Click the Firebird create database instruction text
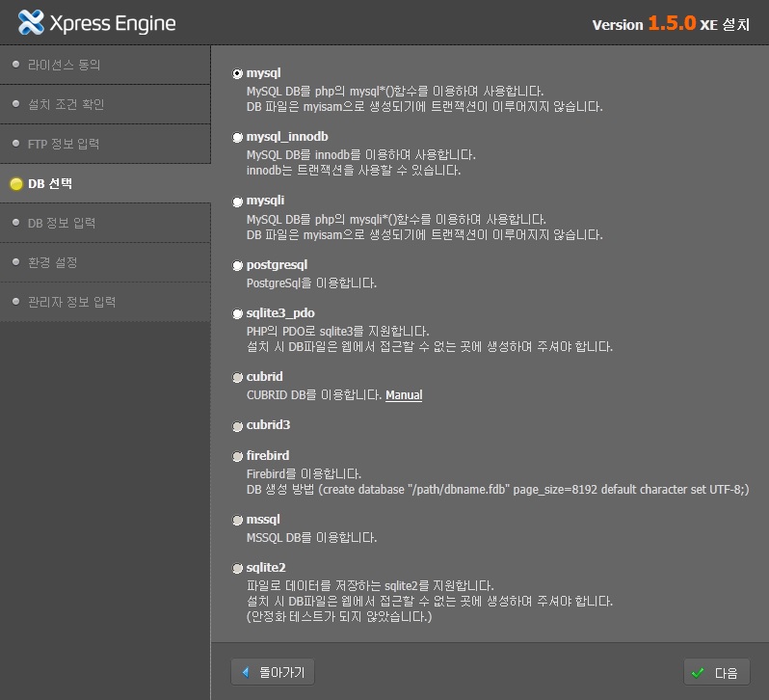Image resolution: width=769 pixels, height=700 pixels. 497,490
